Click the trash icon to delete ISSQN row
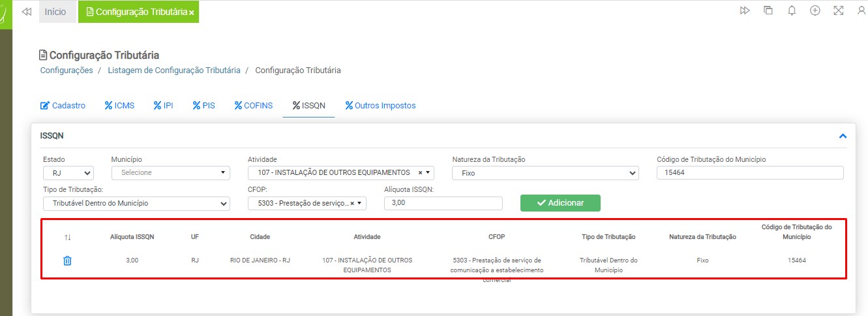Screen dimensions: 868x316 67,261
